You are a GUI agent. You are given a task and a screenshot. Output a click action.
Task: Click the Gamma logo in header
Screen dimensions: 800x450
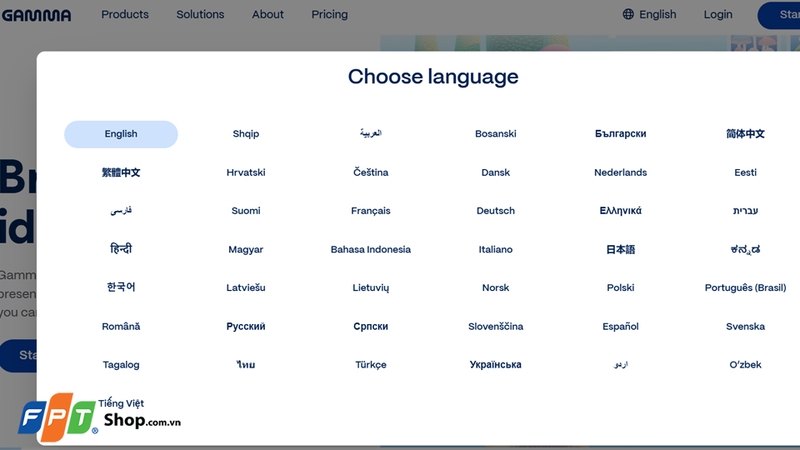pyautogui.click(x=36, y=15)
